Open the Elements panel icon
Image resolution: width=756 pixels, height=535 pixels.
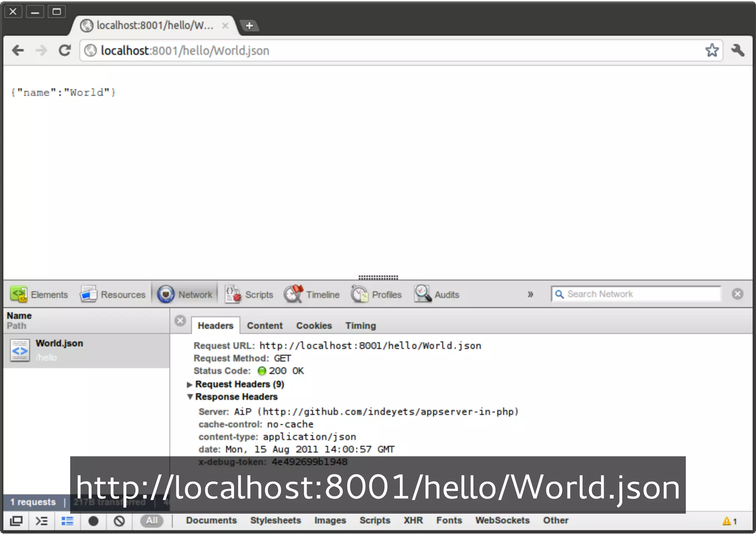18,294
